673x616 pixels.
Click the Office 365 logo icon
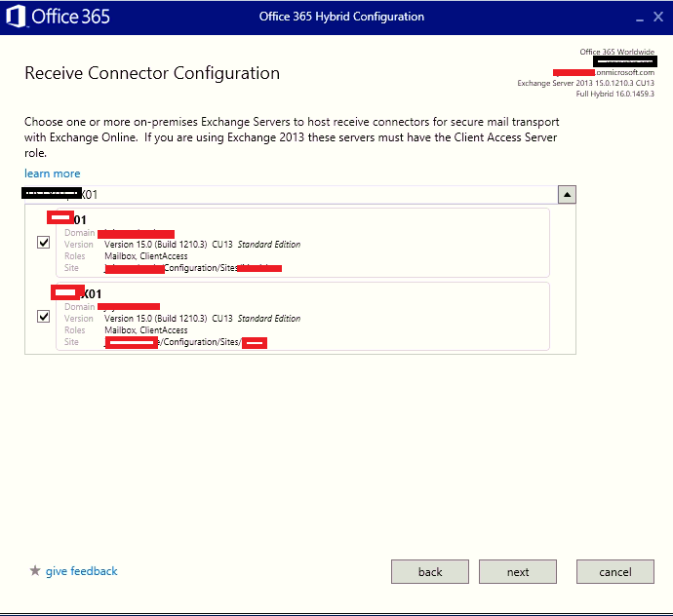16,17
